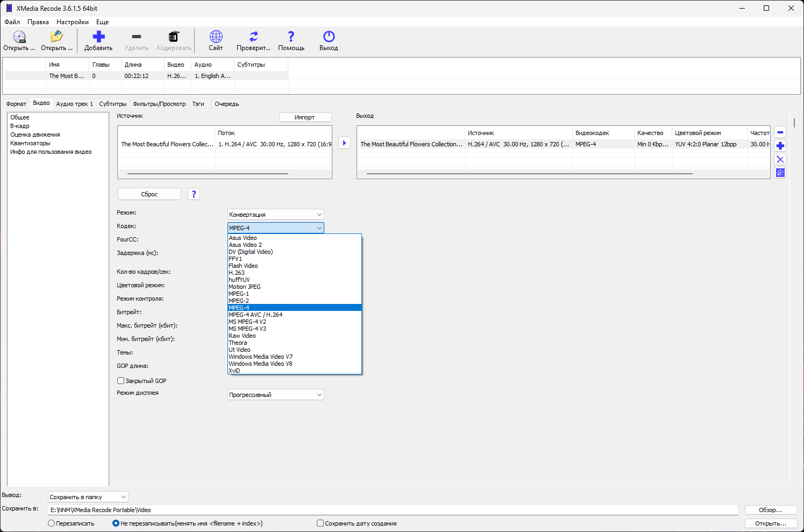Open the Сайт globe icon
The width and height of the screenshot is (804, 532).
click(x=216, y=37)
